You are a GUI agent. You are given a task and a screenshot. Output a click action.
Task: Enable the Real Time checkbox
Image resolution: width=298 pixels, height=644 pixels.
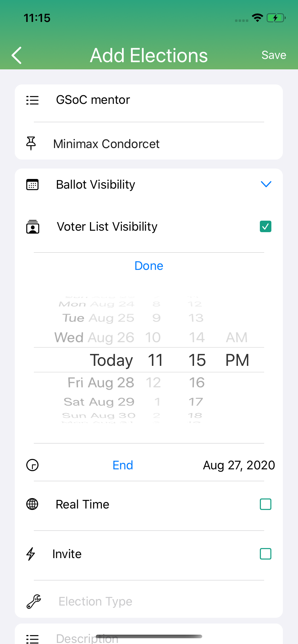(x=266, y=505)
